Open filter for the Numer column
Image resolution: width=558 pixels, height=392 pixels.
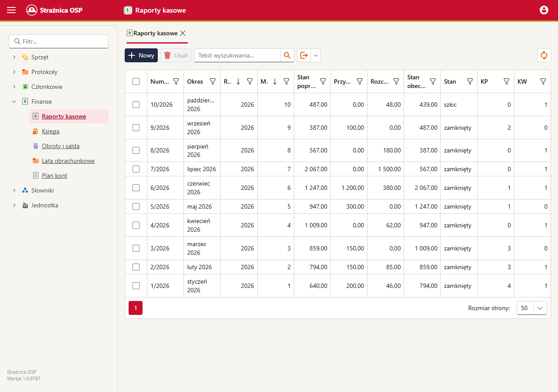pos(176,81)
